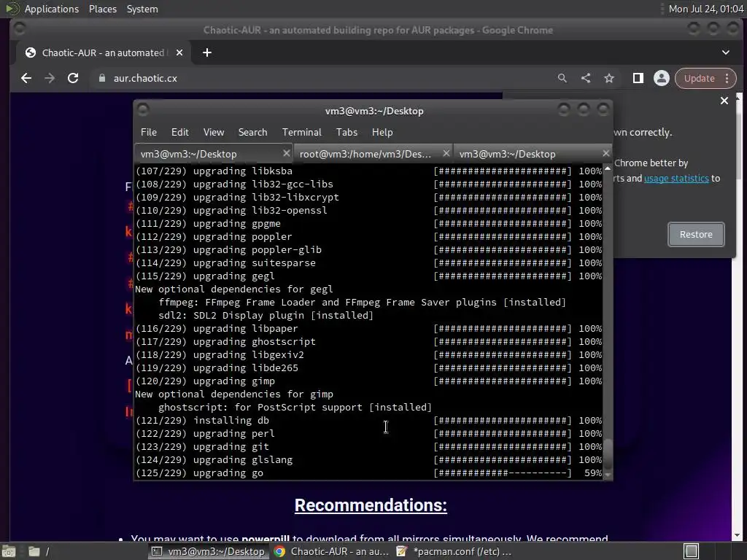Screen dimensions: 747x560
Task: Open the Terminal menu in menu bar
Action: pyautogui.click(x=301, y=132)
